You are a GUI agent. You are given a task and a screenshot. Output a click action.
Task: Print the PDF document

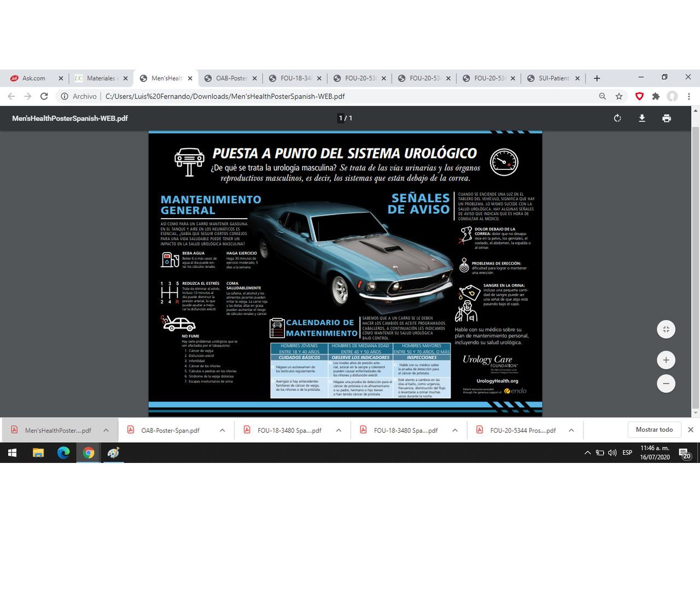click(x=666, y=118)
